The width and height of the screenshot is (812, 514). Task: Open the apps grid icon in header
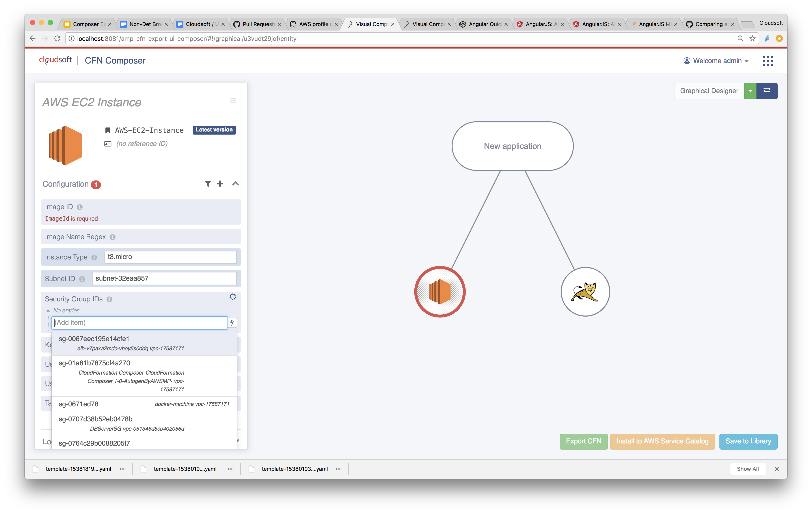767,61
